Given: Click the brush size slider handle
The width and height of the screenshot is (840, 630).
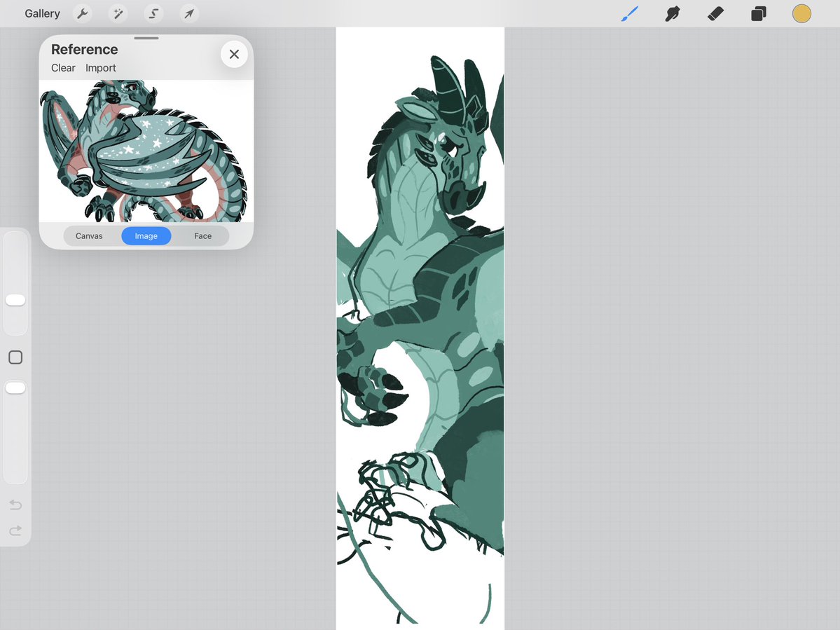Looking at the screenshot, I should (x=15, y=300).
